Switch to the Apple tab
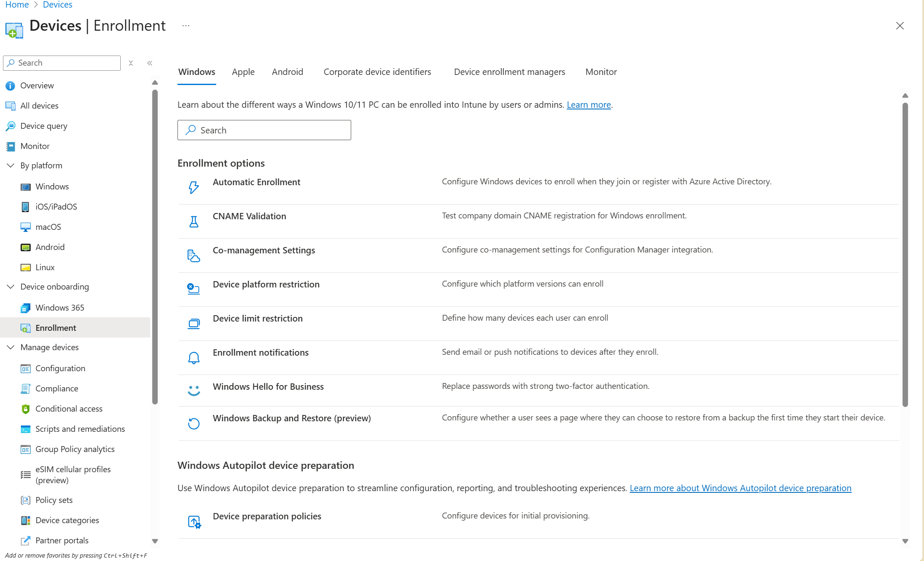Image resolution: width=924 pixels, height=561 pixels. click(243, 72)
